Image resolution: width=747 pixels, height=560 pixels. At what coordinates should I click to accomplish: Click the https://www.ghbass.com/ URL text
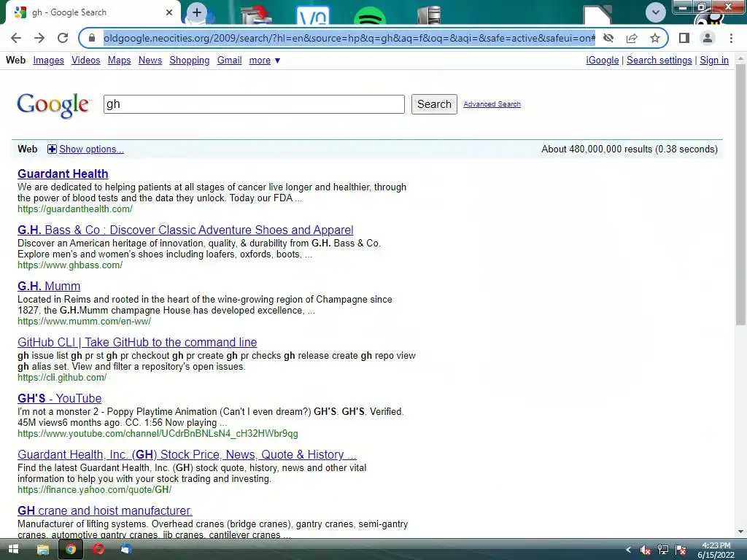pyautogui.click(x=70, y=265)
